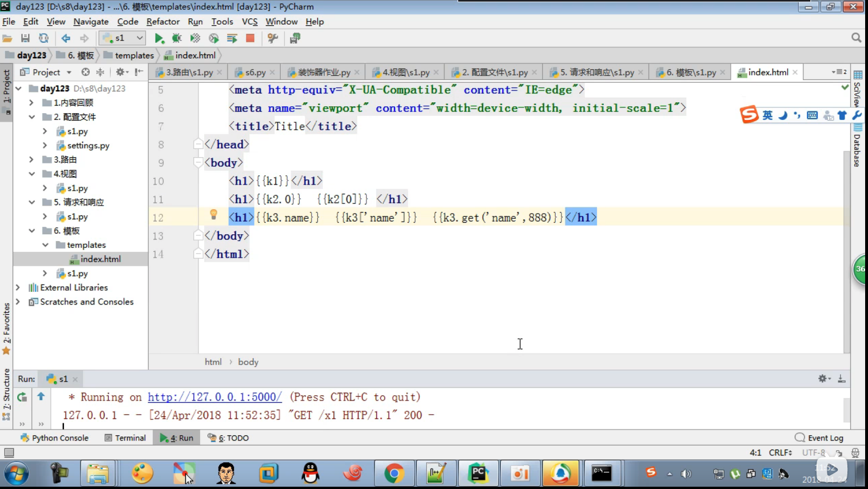Toggle the Structure side panel
The image size is (868, 489).
pyautogui.click(x=6, y=394)
